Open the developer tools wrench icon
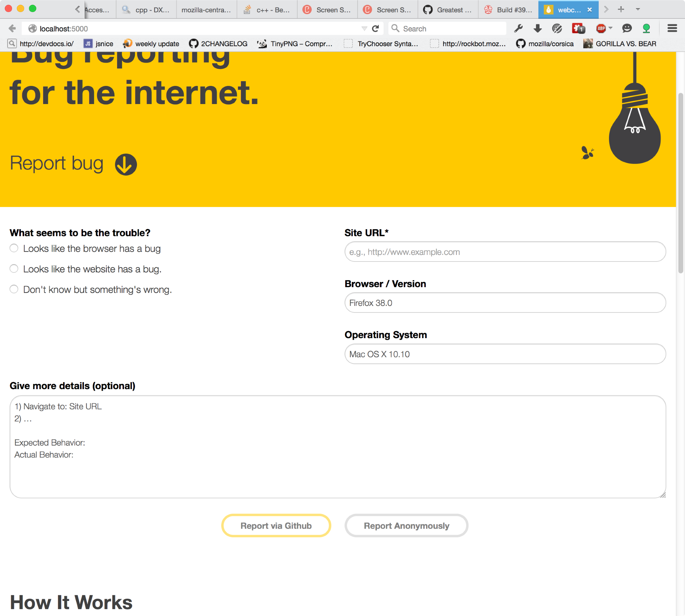685x616 pixels. coord(518,28)
